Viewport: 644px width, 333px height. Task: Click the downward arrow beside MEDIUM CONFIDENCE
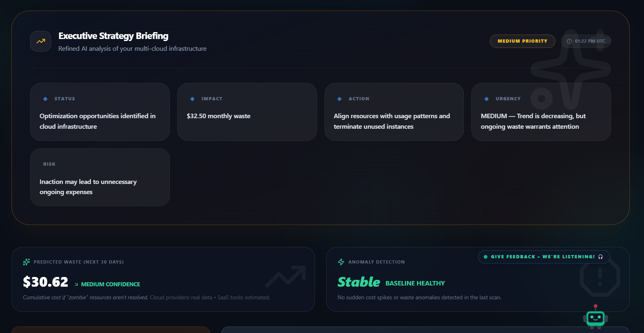76,284
